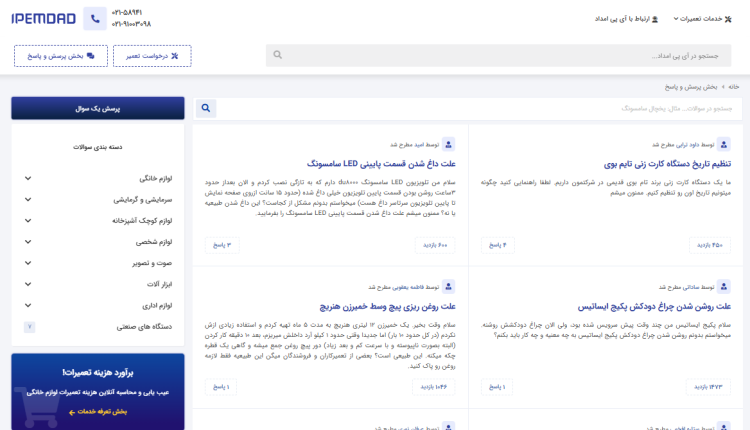Expand the لوازم خانگی category
The image size is (750, 430).
point(29,178)
